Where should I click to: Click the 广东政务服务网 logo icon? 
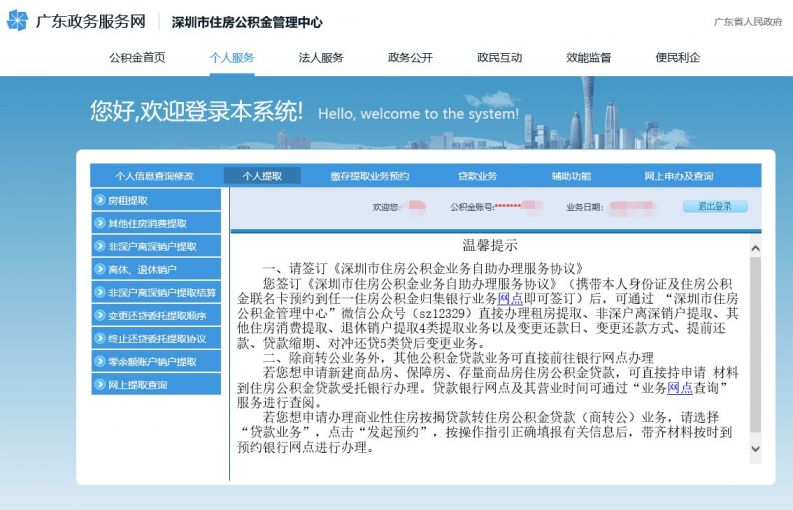[18, 21]
